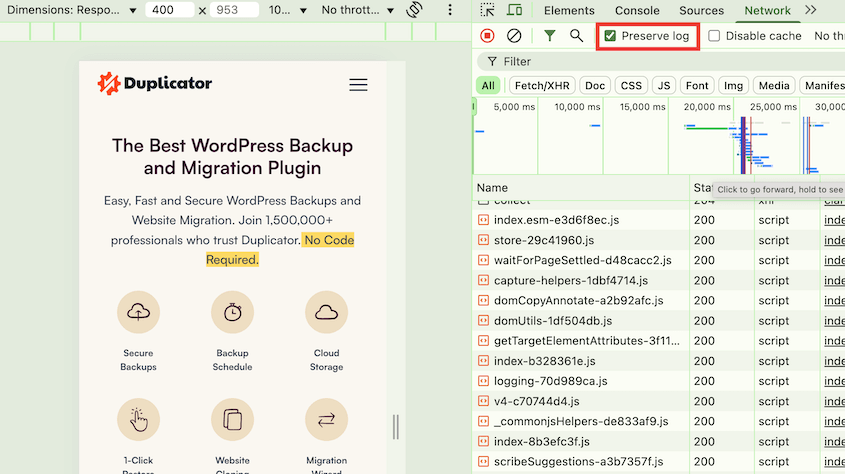Focus the Filter text box
845x474 pixels.
click(x=661, y=61)
